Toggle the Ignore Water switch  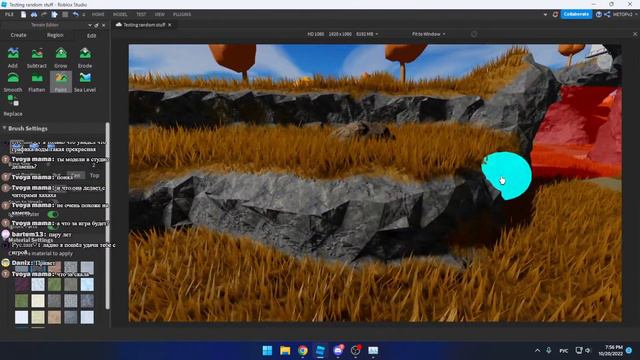[53, 214]
